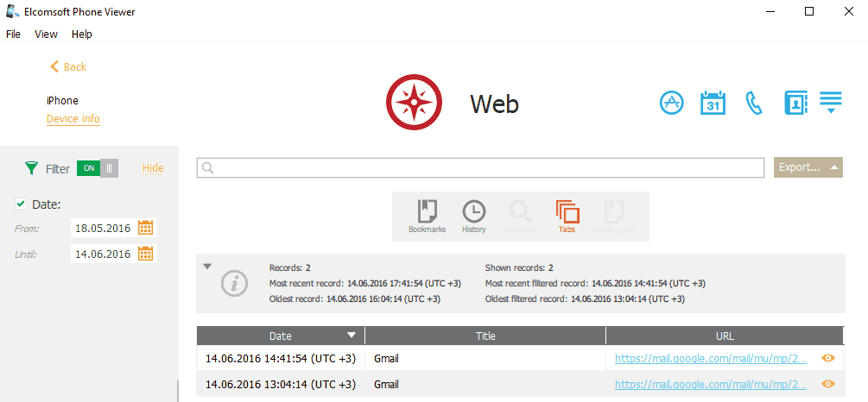Open the View menu

(46, 35)
